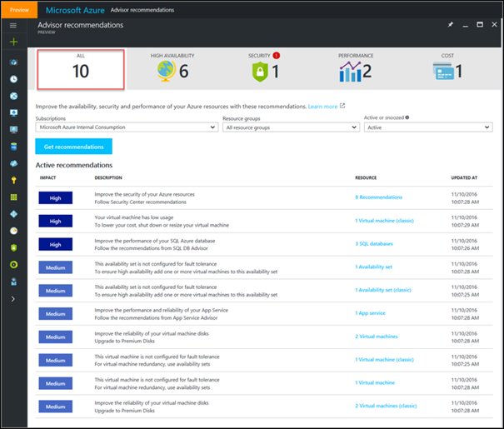Open the 3 SQL databases link
The image size is (504, 429).
tap(374, 243)
